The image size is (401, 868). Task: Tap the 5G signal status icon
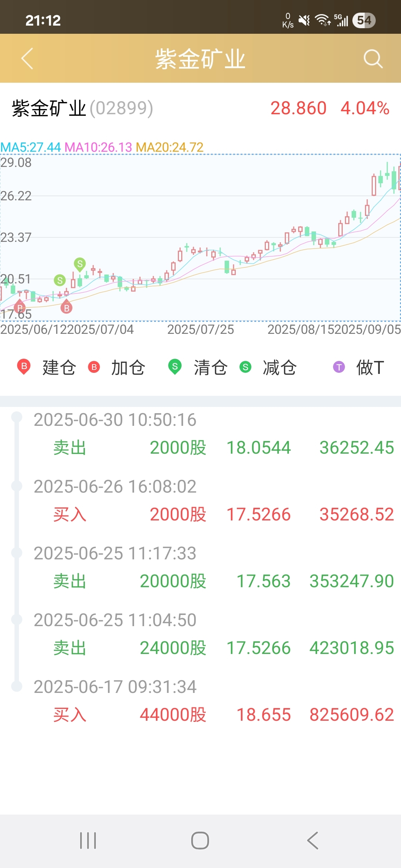[x=341, y=20]
